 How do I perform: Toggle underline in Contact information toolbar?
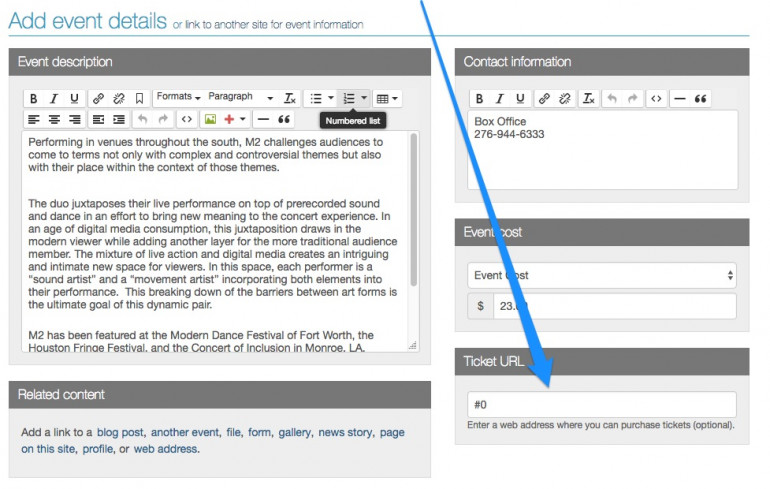[x=520, y=99]
